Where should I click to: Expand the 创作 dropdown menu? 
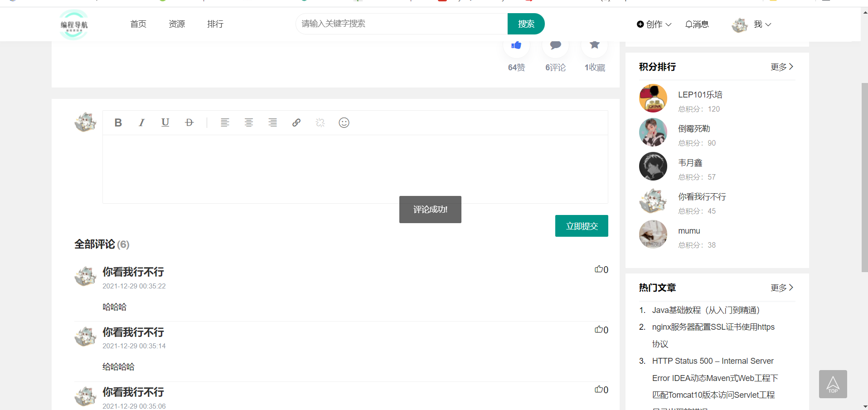pyautogui.click(x=654, y=24)
